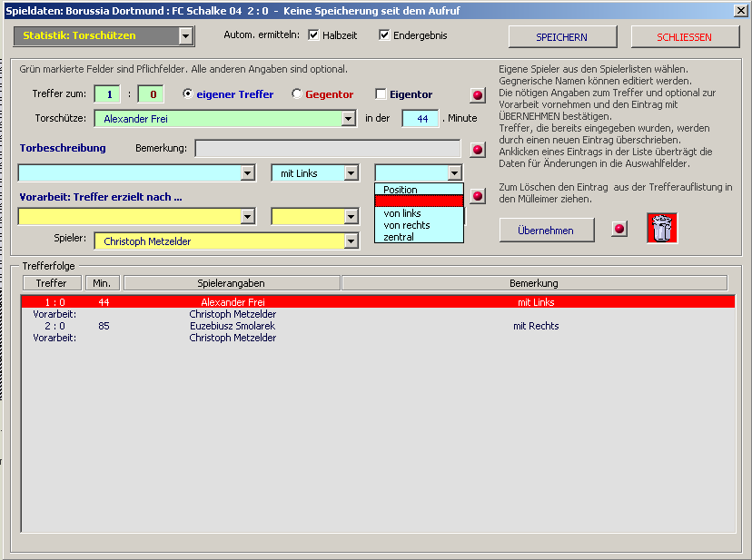Click minute 85 in the Trefferfolge list
The width and height of the screenshot is (752, 560).
click(104, 326)
